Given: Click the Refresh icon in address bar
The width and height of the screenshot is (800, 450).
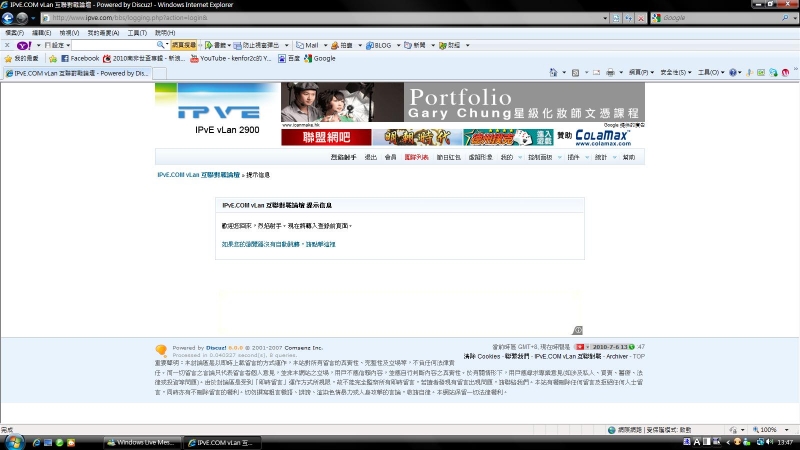Looking at the screenshot, I should 629,18.
